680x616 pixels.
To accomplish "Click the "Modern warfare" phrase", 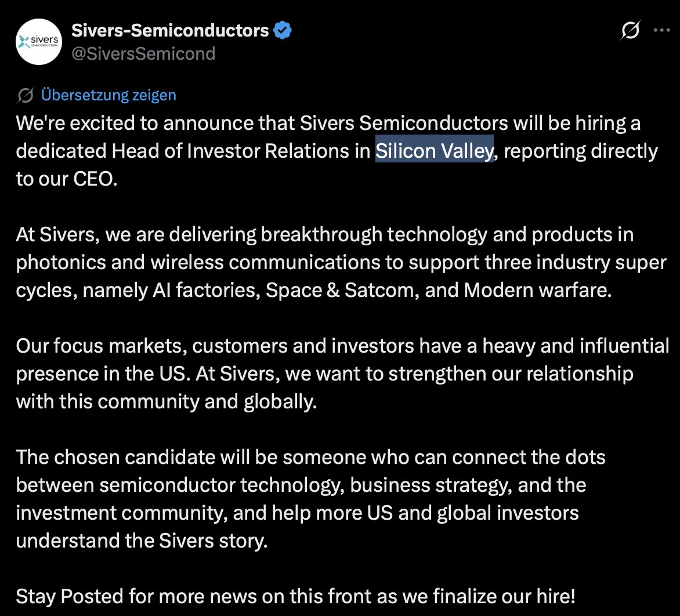I will tap(537, 290).
